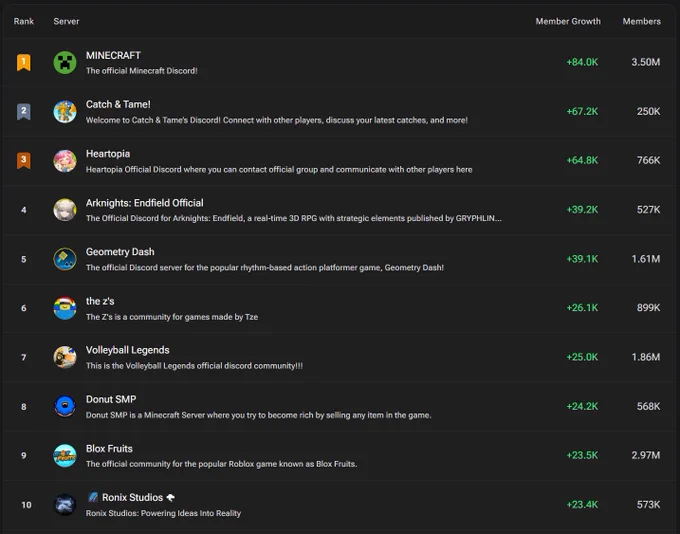Screen dimensions: 680x534
Task: Click 'The Z's is a community' description
Action: [172, 317]
